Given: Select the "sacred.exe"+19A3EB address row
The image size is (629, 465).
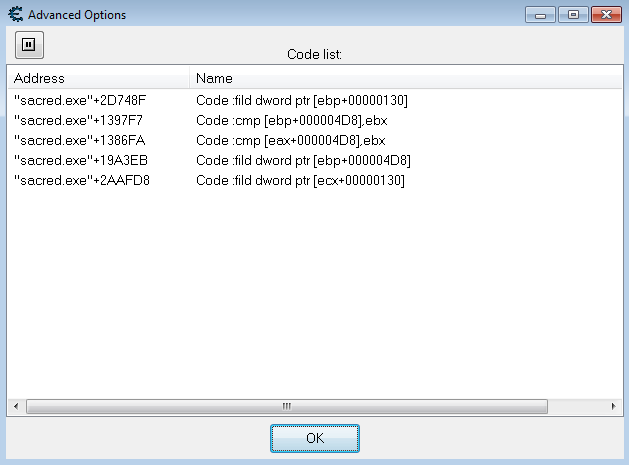Looking at the screenshot, I should (x=80, y=160).
